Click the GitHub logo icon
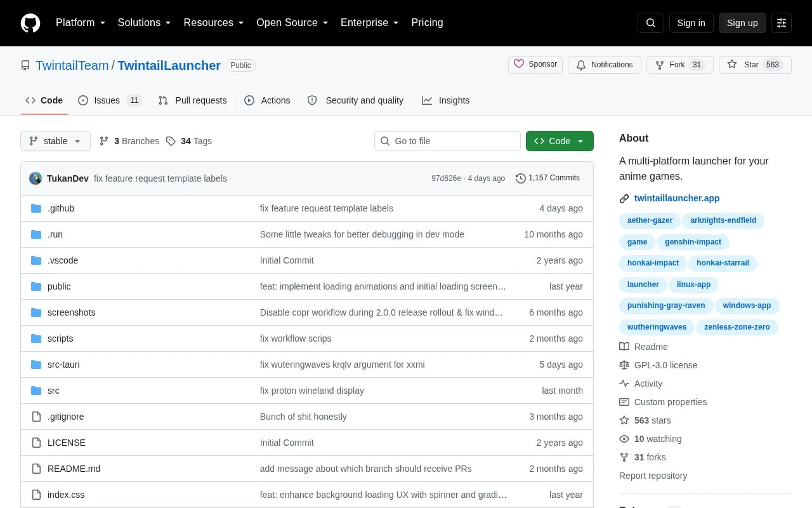The height and width of the screenshot is (508, 812). coord(30,23)
